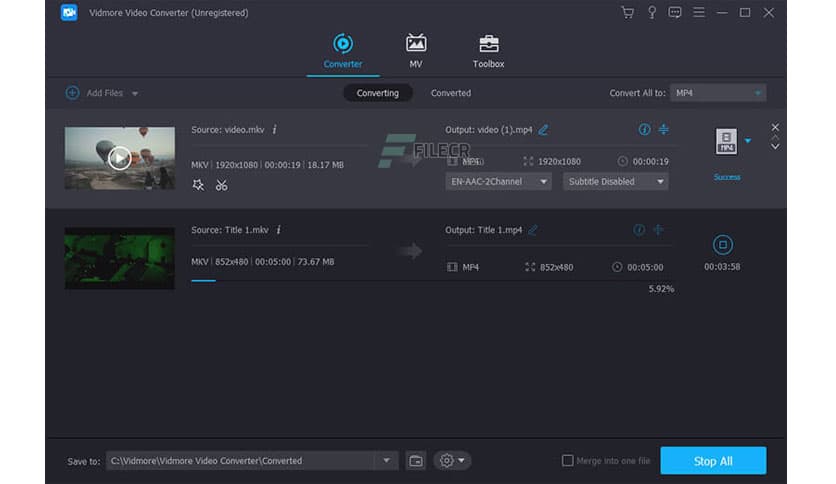The width and height of the screenshot is (836, 484).
Task: Click the Add Files button label
Action: point(104,93)
